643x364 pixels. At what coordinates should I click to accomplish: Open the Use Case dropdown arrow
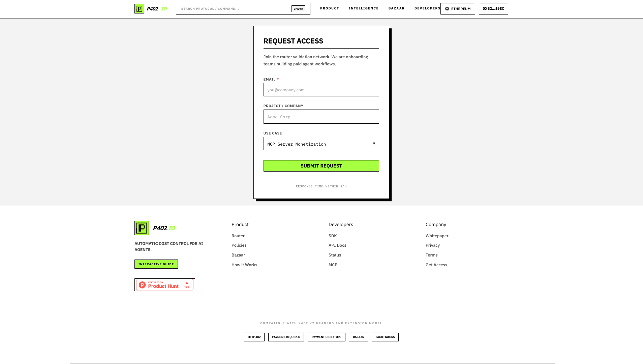point(374,144)
